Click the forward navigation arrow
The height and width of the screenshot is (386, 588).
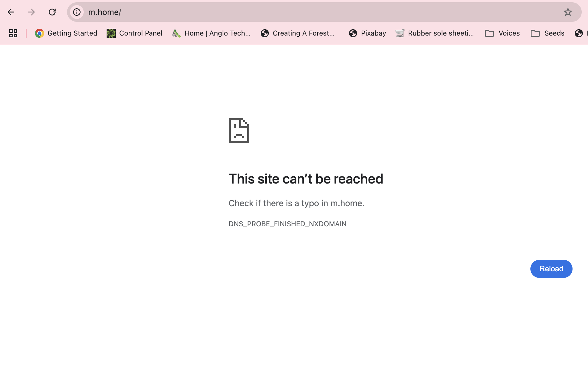coord(32,12)
